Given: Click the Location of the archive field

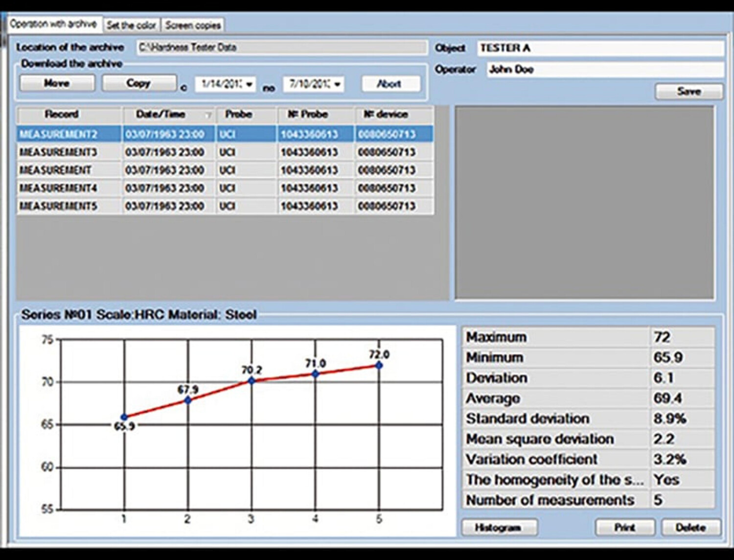Looking at the screenshot, I should click(281, 47).
